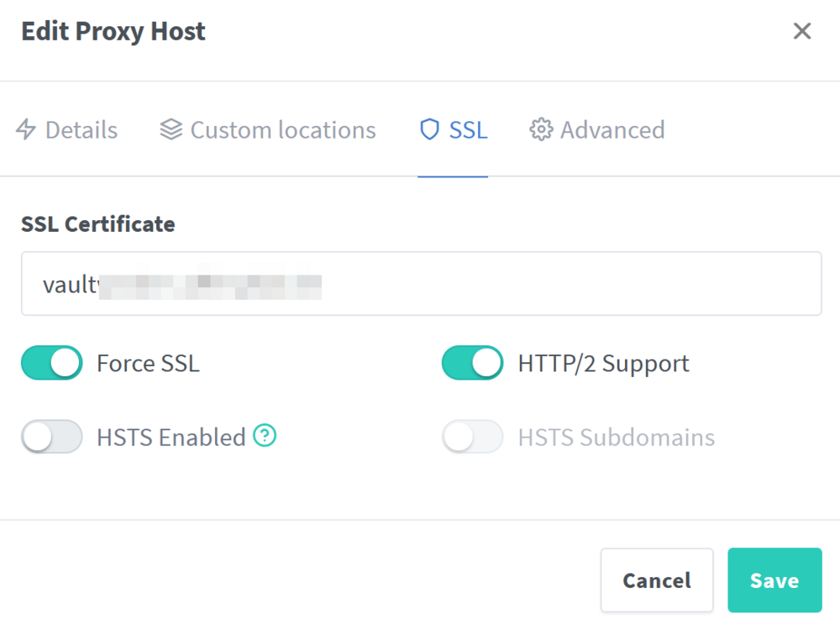The image size is (840, 625).
Task: Click the Force SSL label text
Action: pos(149,364)
